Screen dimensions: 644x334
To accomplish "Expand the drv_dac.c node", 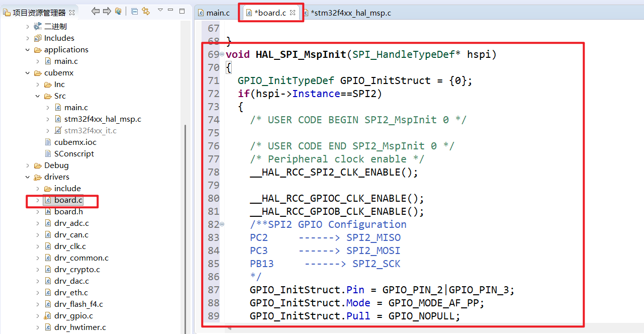I will point(38,281).
